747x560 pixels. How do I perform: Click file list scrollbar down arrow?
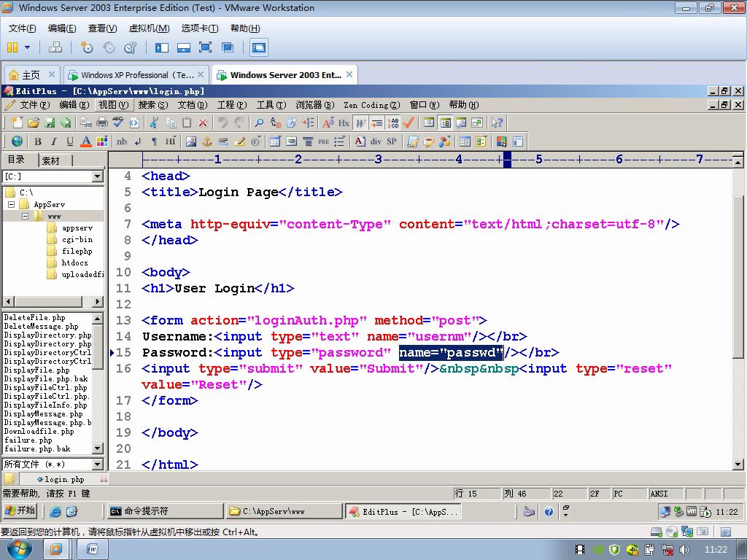tap(97, 448)
